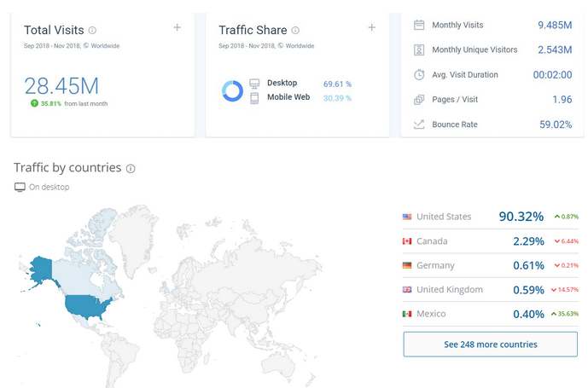Click the info icon beside Traffic Share

coord(295,30)
